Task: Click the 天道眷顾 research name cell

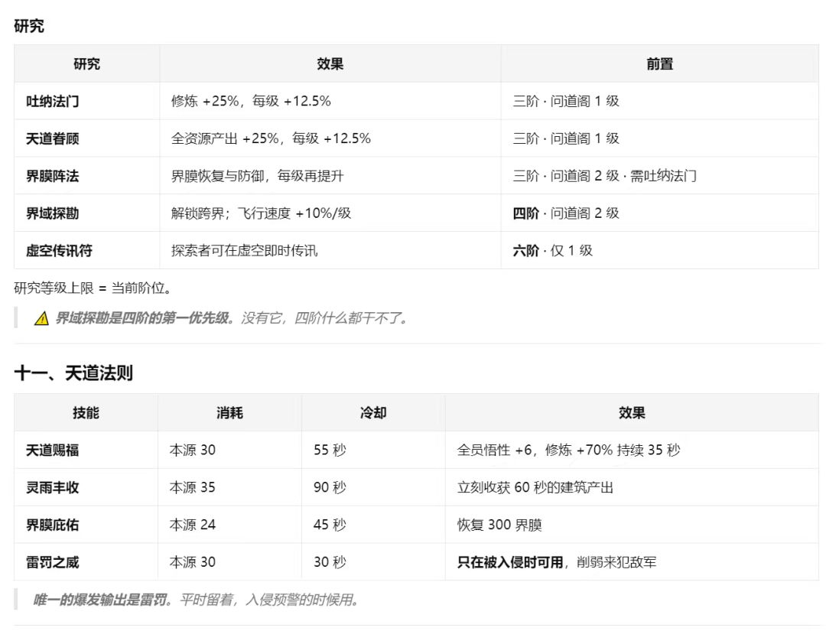Action: coord(53,138)
